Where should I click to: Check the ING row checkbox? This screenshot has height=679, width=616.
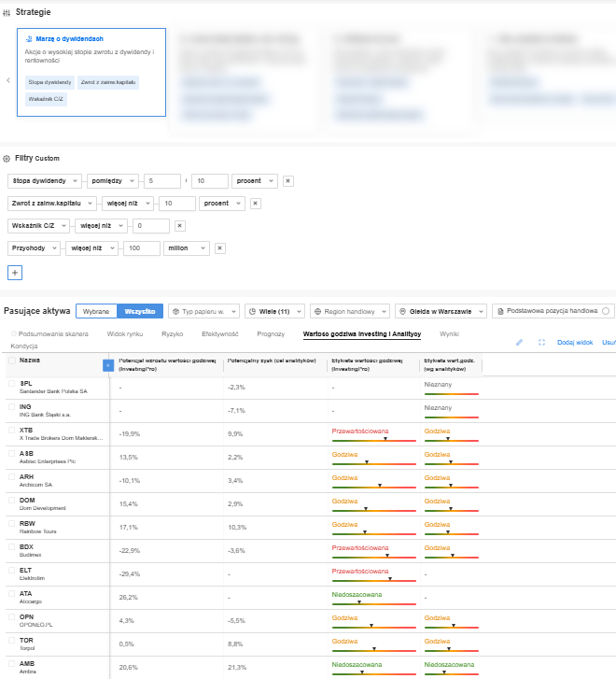pyautogui.click(x=12, y=406)
